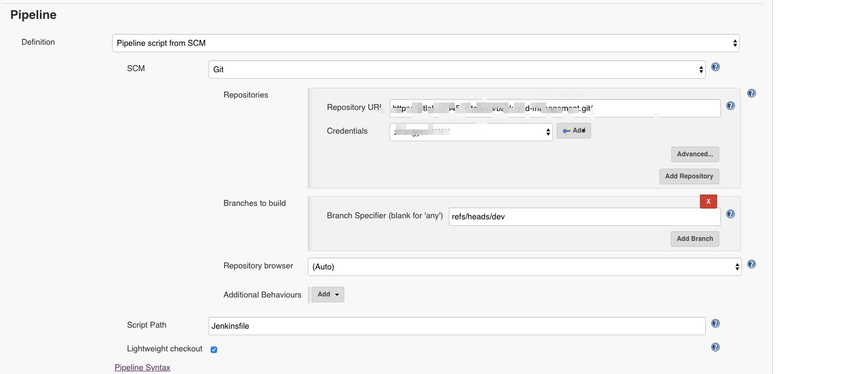The height and width of the screenshot is (374, 868).
Task: Show help for Script Path
Action: coord(716,324)
